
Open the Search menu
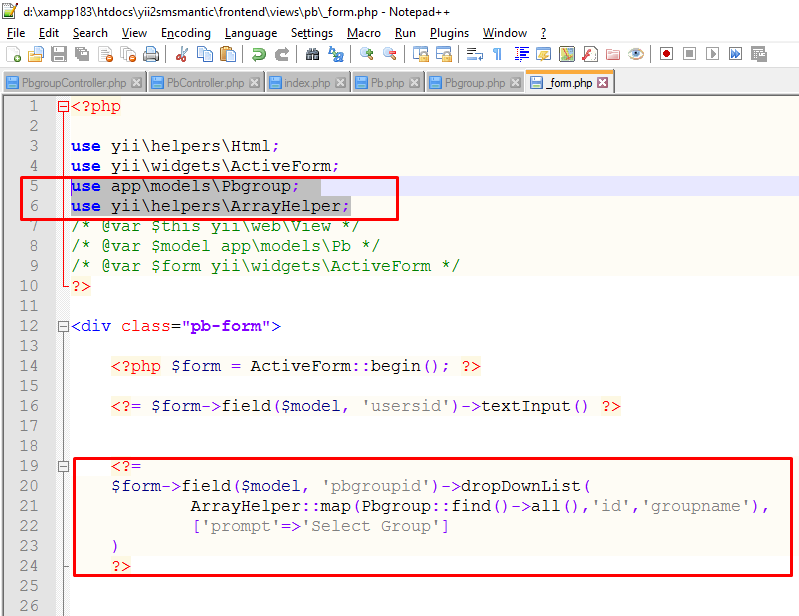tap(90, 33)
